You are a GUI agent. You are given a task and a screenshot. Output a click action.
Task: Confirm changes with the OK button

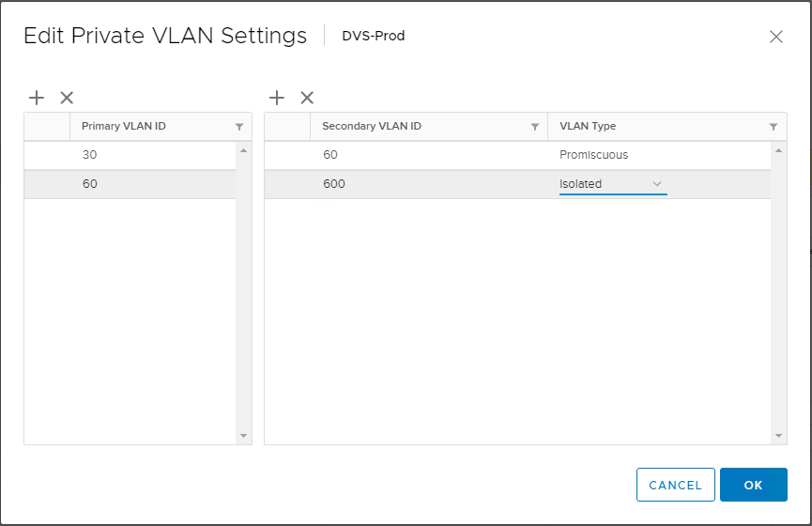753,485
